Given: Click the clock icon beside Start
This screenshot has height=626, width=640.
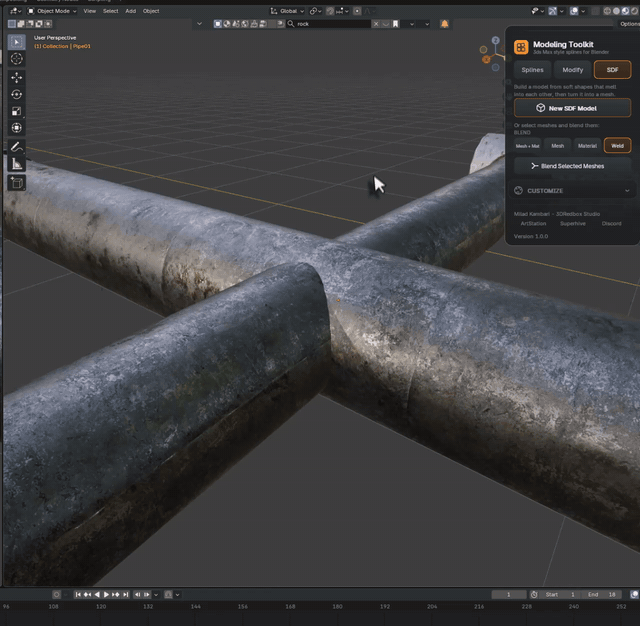Looking at the screenshot, I should [x=534, y=595].
